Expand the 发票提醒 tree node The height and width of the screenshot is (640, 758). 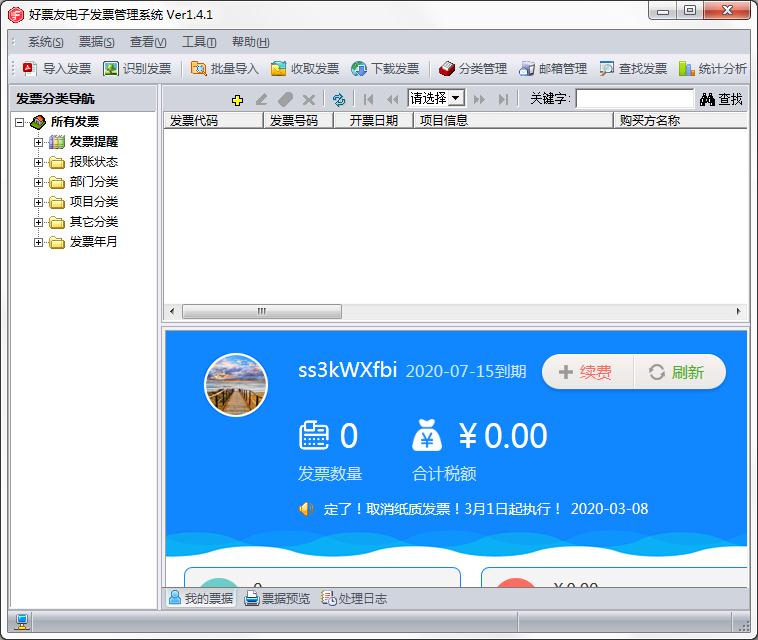[39, 142]
